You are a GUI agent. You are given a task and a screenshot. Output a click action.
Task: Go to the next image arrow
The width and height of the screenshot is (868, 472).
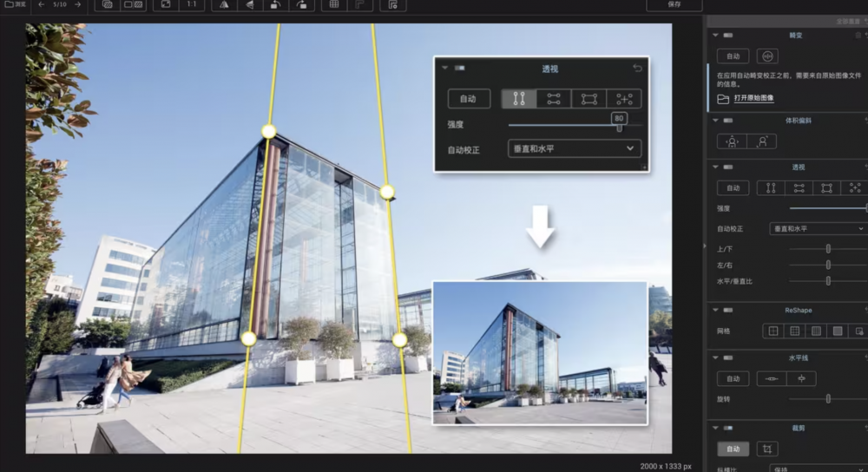(x=77, y=3)
